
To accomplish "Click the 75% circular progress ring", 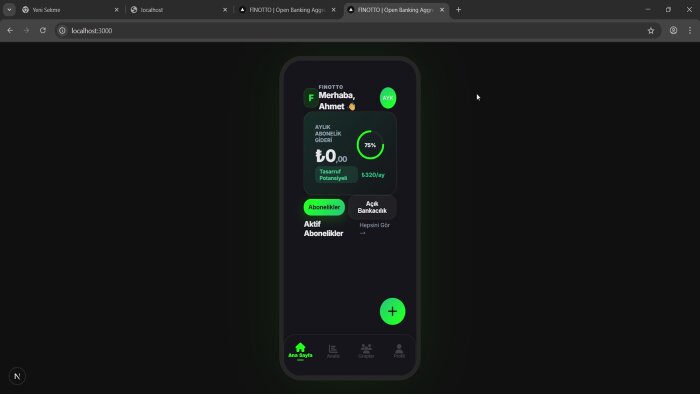I will [370, 145].
